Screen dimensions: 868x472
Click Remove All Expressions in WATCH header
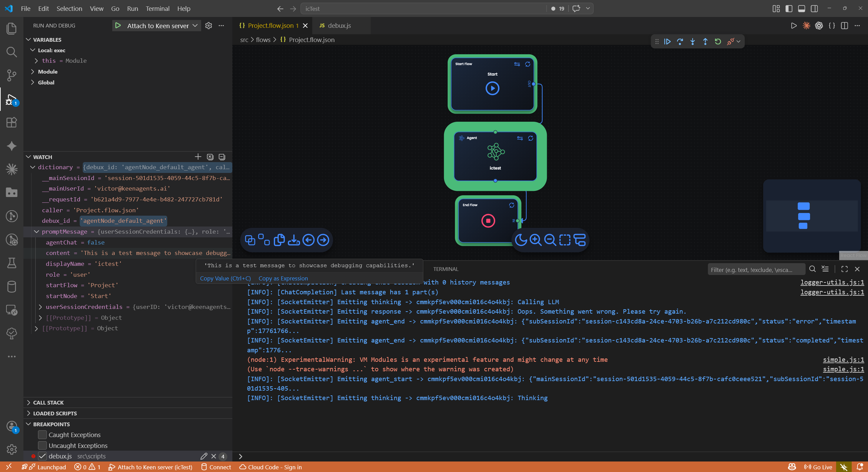pyautogui.click(x=210, y=157)
